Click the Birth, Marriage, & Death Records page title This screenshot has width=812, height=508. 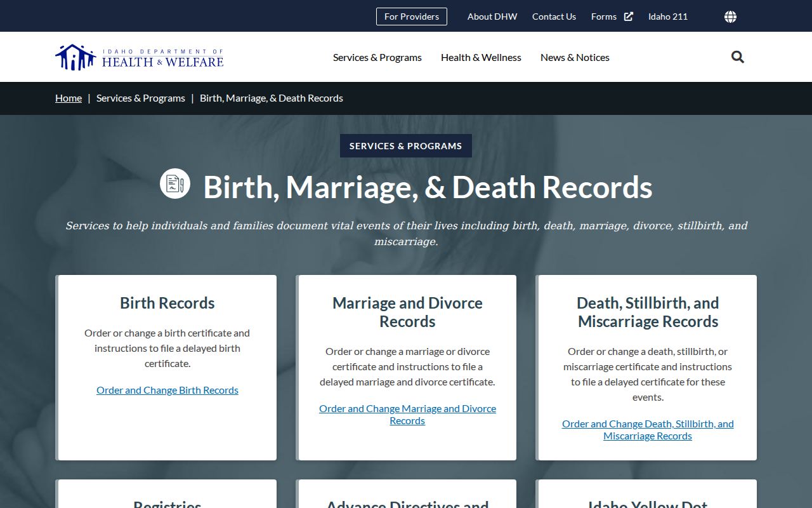pos(428,187)
